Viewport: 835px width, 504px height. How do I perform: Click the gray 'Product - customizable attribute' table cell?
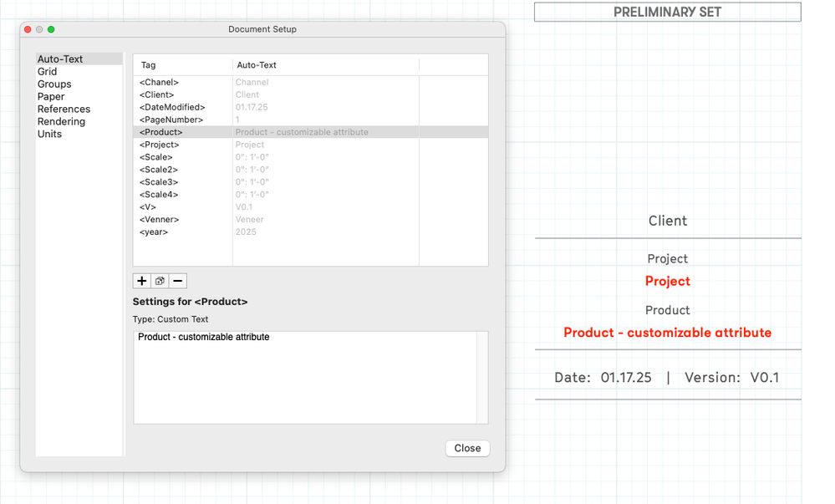[302, 132]
